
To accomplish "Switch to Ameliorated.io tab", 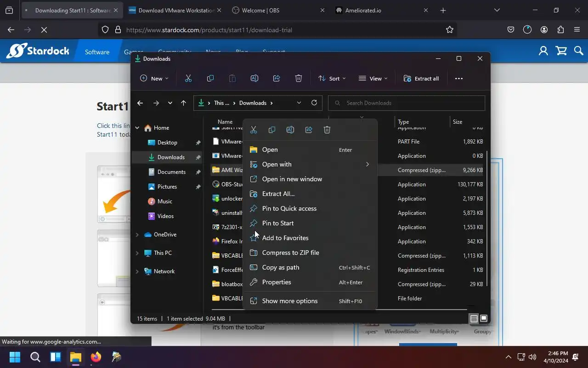I will 381,10.
